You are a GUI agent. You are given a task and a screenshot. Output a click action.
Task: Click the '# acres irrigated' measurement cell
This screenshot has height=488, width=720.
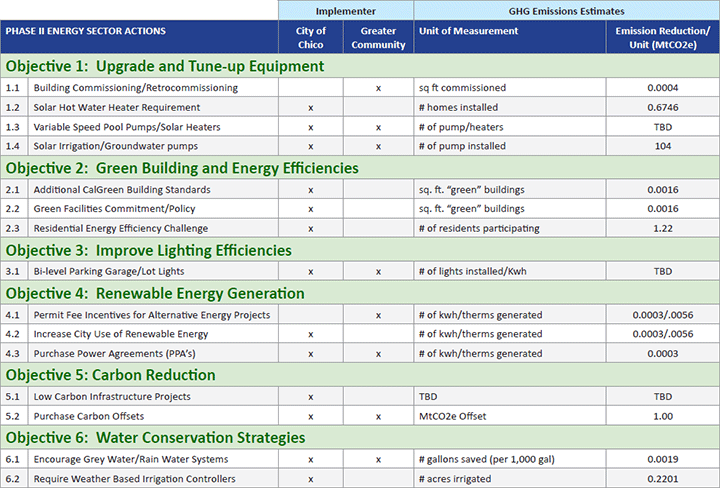pyautogui.click(x=456, y=479)
